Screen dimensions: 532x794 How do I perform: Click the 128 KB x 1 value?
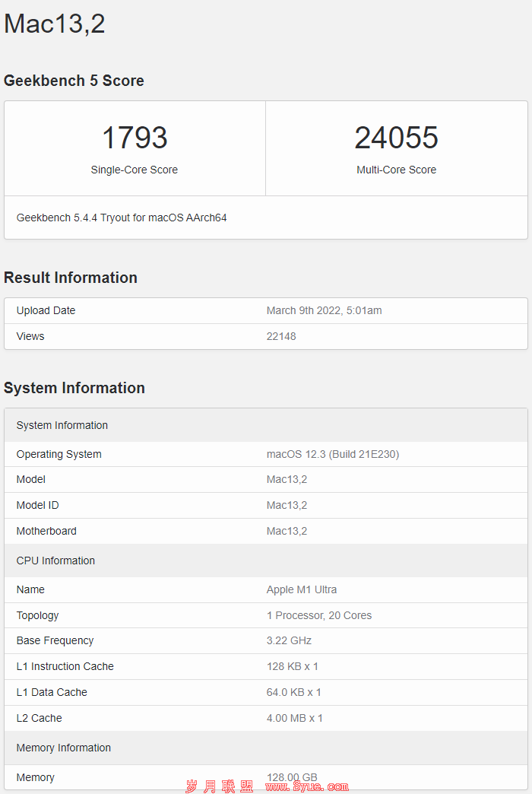point(292,666)
